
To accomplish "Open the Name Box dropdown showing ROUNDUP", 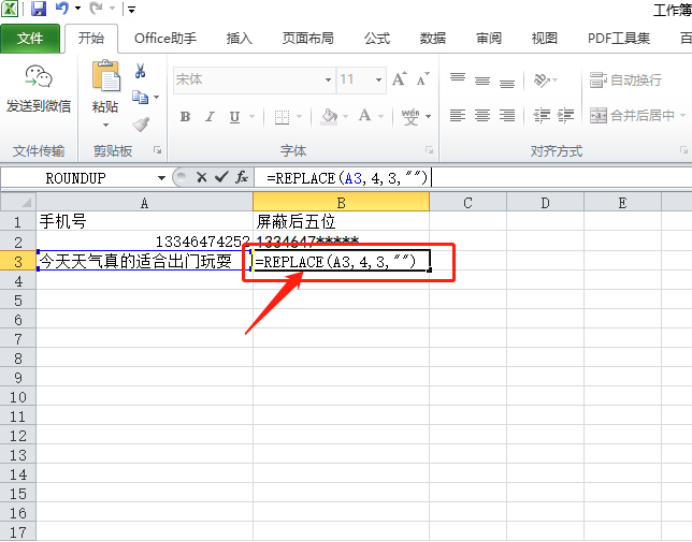I will tap(162, 178).
